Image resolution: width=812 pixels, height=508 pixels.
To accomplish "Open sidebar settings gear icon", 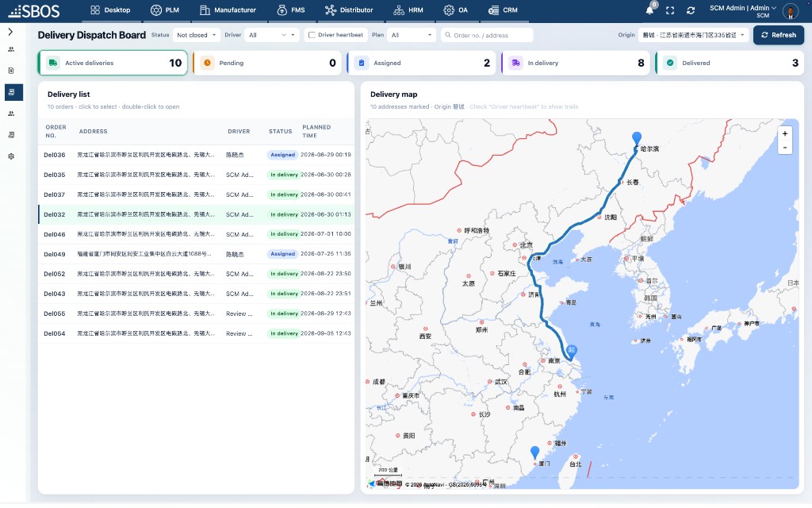I will click(x=11, y=156).
